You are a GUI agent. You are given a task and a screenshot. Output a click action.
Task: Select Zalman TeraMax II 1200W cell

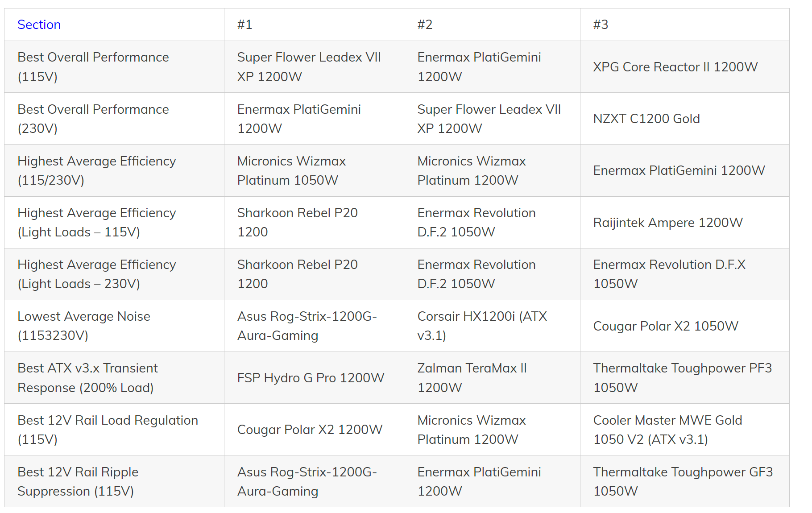tap(472, 377)
